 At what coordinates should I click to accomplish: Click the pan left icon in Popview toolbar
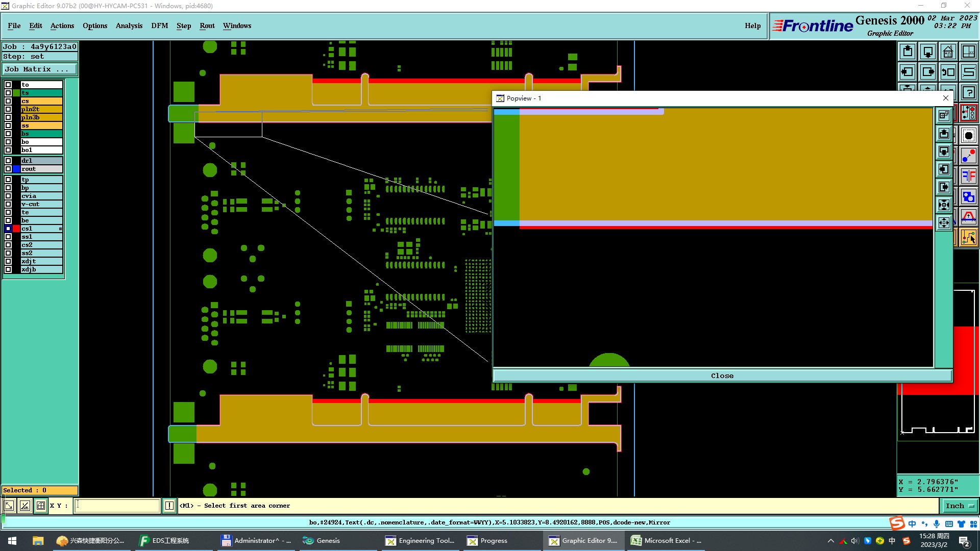click(x=944, y=169)
